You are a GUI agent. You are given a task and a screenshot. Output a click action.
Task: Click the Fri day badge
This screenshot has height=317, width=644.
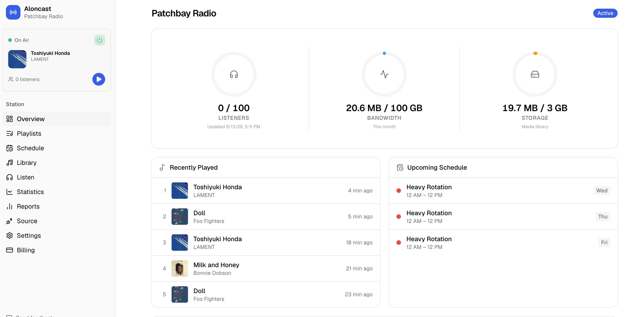[604, 242]
